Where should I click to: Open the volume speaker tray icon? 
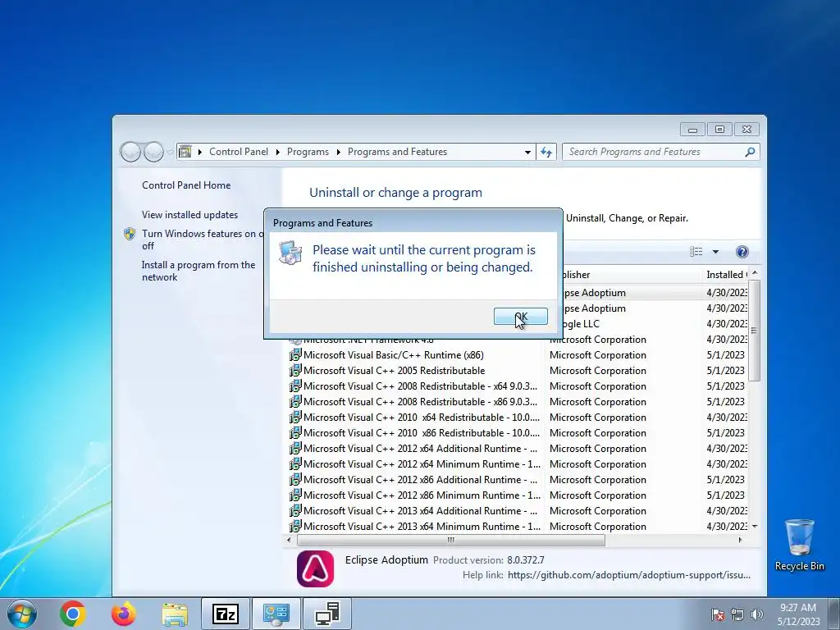click(757, 614)
